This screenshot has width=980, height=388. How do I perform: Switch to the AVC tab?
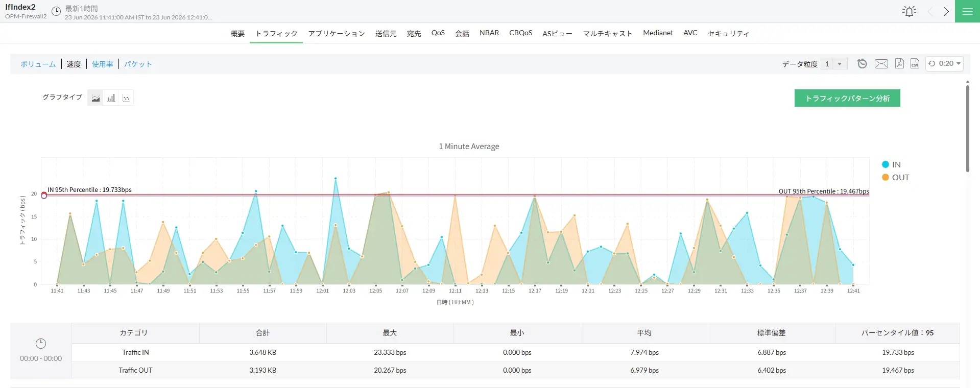(690, 33)
